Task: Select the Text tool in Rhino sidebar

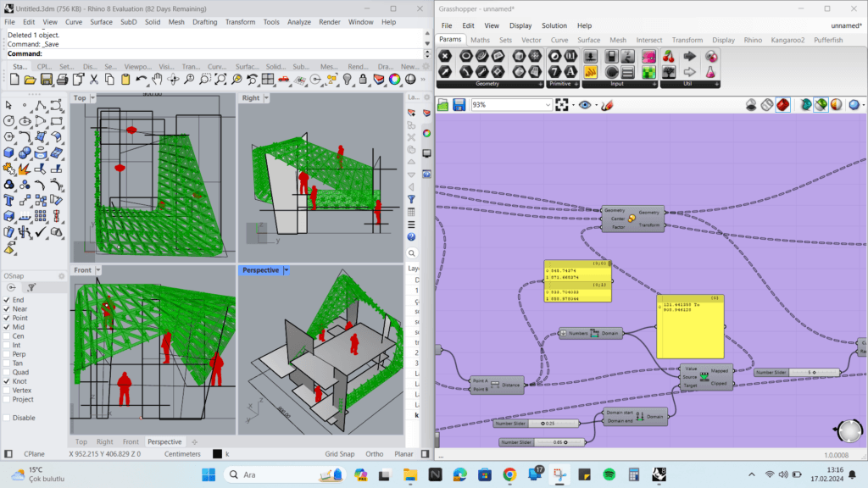Action: pyautogui.click(x=8, y=200)
